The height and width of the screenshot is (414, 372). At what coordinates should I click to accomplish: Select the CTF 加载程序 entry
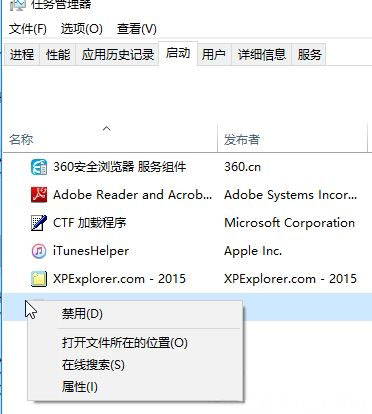point(90,223)
